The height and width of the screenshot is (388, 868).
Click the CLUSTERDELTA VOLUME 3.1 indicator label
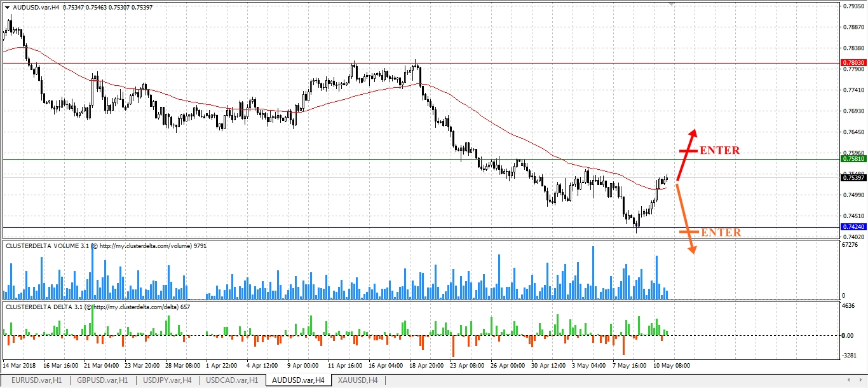[105, 245]
